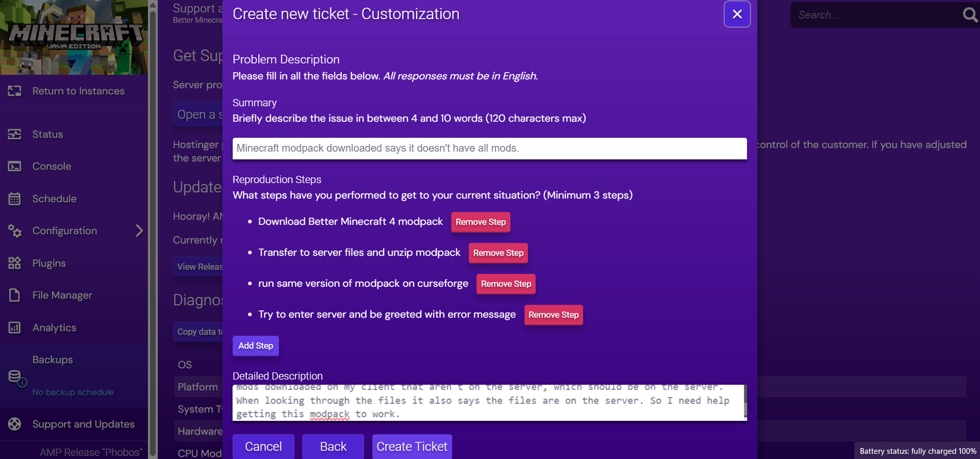This screenshot has height=459, width=980.
Task: Click the Status monitor icon
Action: (14, 134)
